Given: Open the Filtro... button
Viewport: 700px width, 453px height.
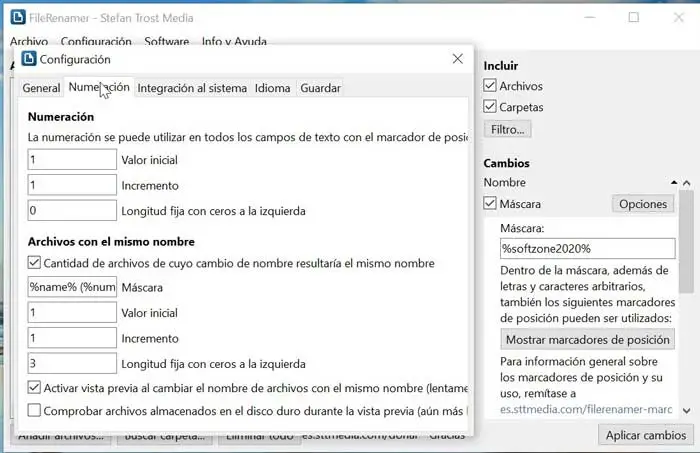Looking at the screenshot, I should pyautogui.click(x=508, y=129).
